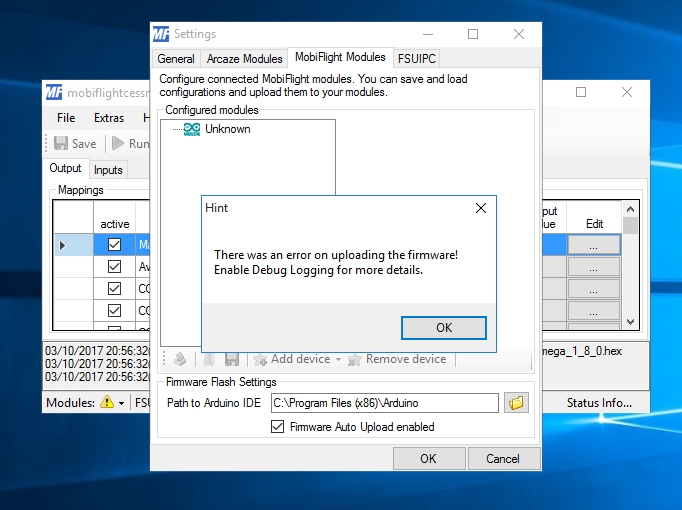
Task: Click the Run play icon in main window
Action: [x=117, y=143]
